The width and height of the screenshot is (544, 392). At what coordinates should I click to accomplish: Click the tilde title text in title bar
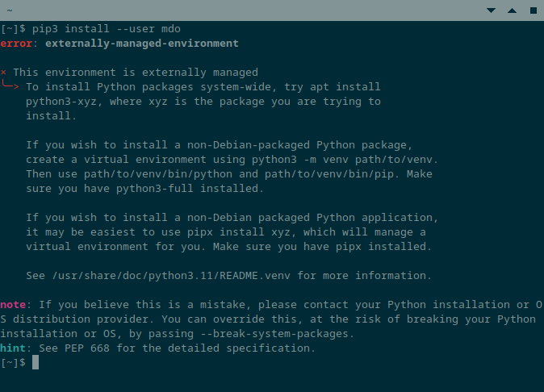point(10,10)
